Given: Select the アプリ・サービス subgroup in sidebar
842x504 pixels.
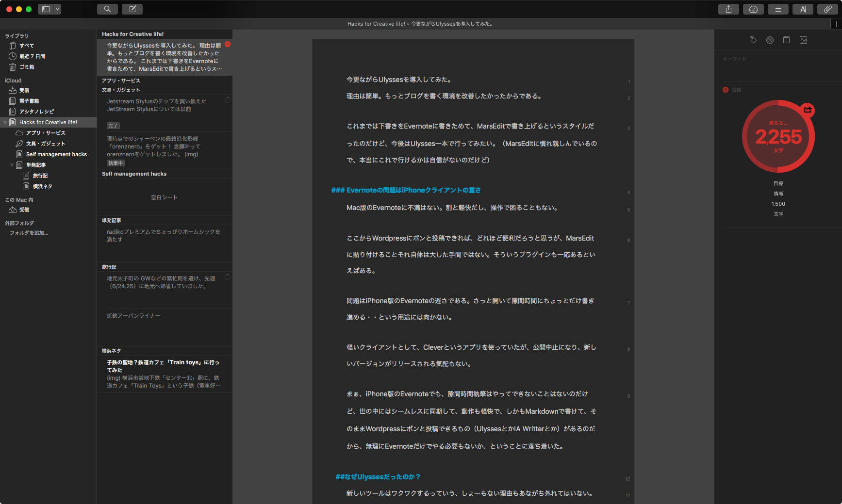Looking at the screenshot, I should pyautogui.click(x=46, y=133).
